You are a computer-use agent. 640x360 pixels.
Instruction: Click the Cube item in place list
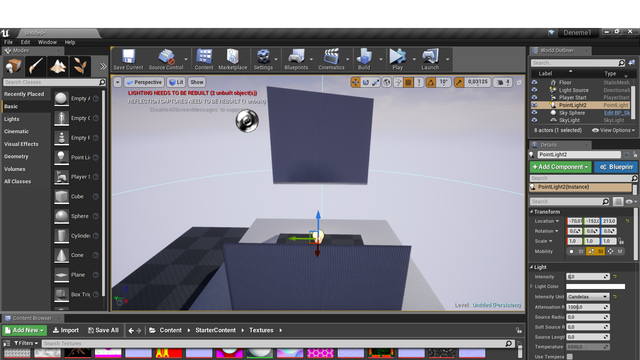pos(77,196)
